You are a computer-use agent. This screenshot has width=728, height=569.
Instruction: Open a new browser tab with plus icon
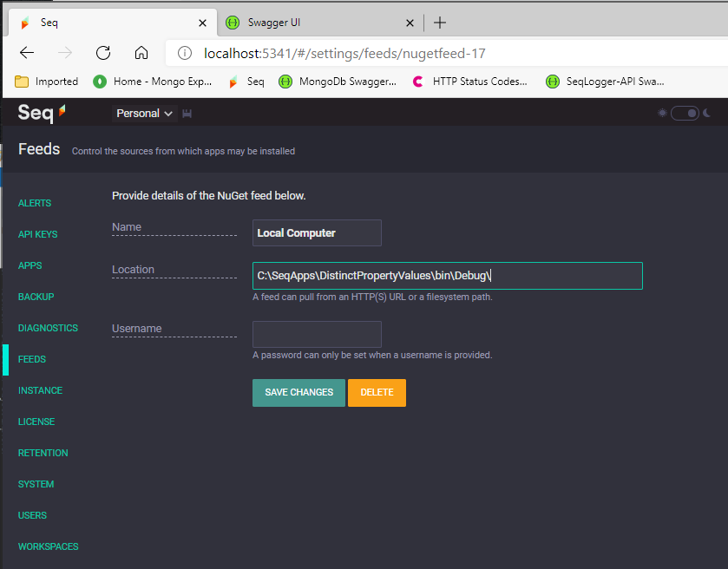click(x=440, y=23)
